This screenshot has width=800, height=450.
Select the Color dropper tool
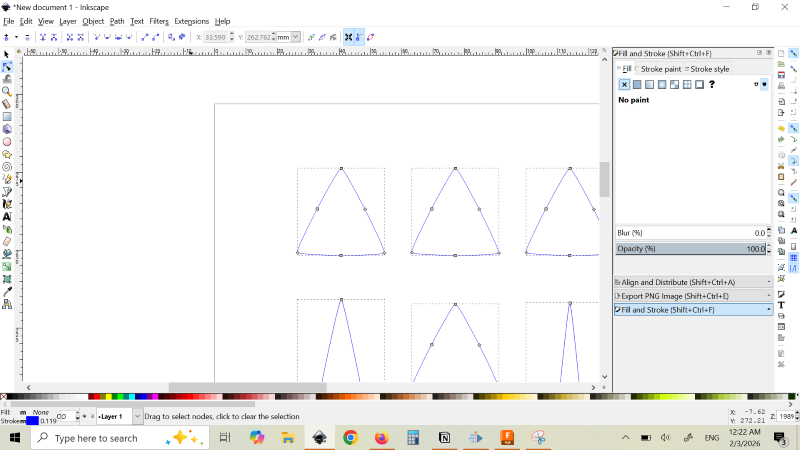click(7, 291)
